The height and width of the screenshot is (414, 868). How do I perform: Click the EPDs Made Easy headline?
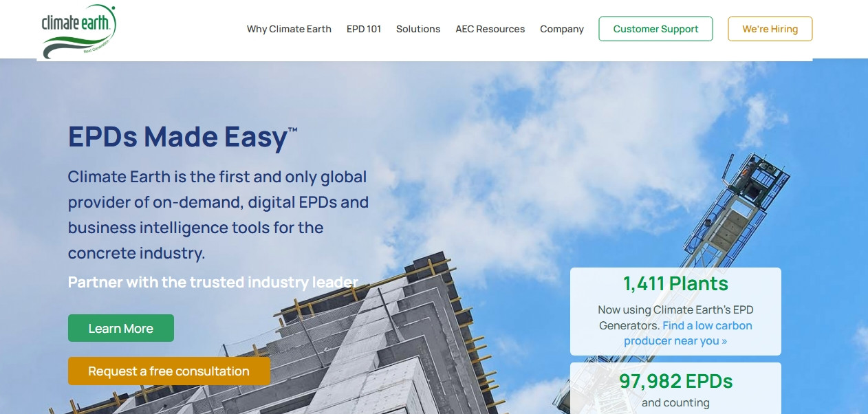176,136
